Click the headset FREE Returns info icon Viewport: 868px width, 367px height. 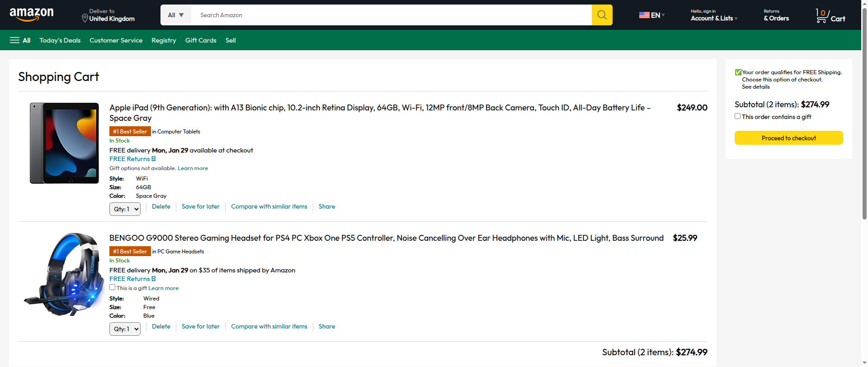click(x=154, y=279)
